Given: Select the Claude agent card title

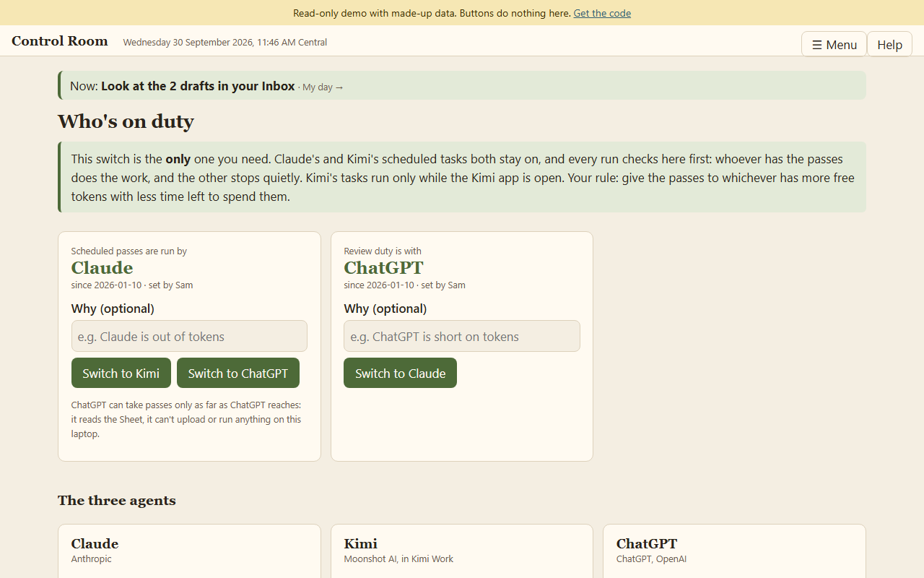Looking at the screenshot, I should 95,543.
